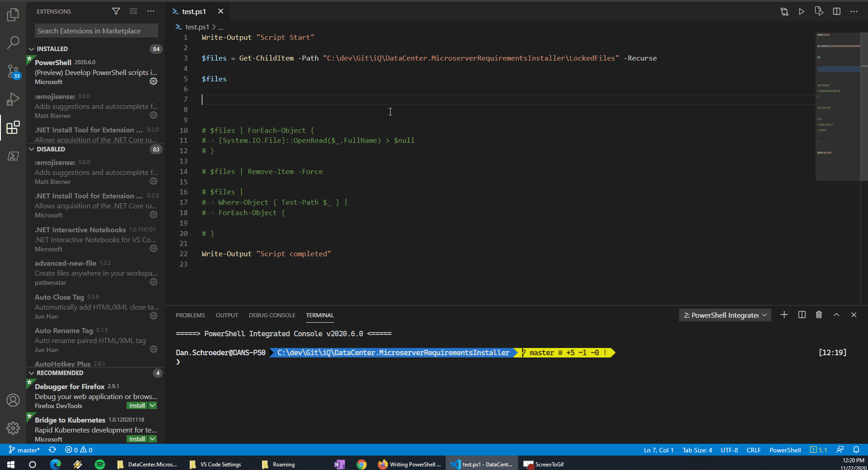868x470 pixels.
Task: Open the Search view icon
Action: (x=13, y=43)
